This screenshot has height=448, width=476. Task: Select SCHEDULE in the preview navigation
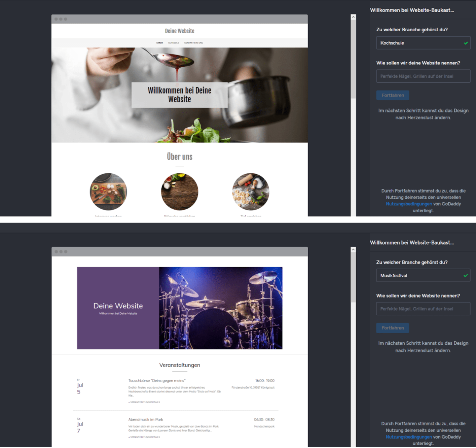click(x=174, y=43)
